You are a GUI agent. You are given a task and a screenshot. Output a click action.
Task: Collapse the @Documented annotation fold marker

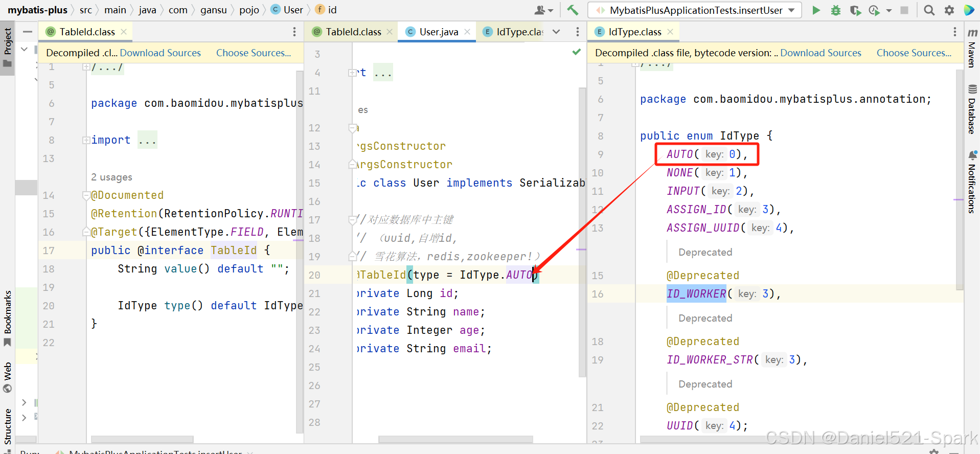pyautogui.click(x=86, y=195)
